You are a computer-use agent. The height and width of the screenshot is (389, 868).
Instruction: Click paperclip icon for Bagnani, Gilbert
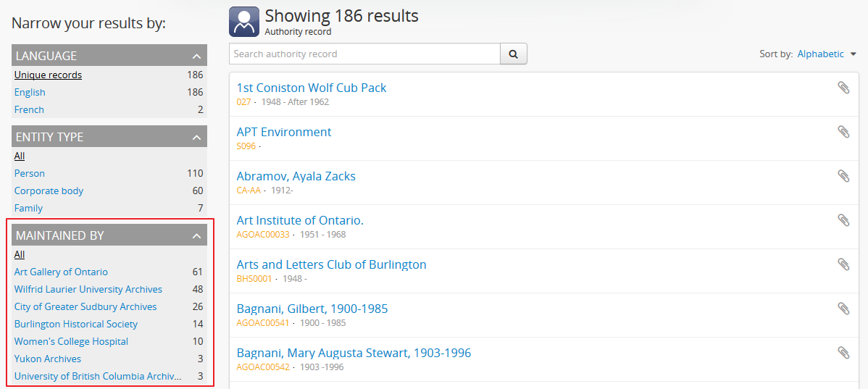843,309
